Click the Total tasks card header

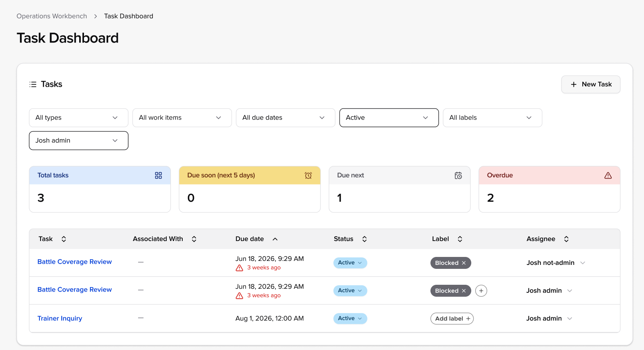coord(100,175)
